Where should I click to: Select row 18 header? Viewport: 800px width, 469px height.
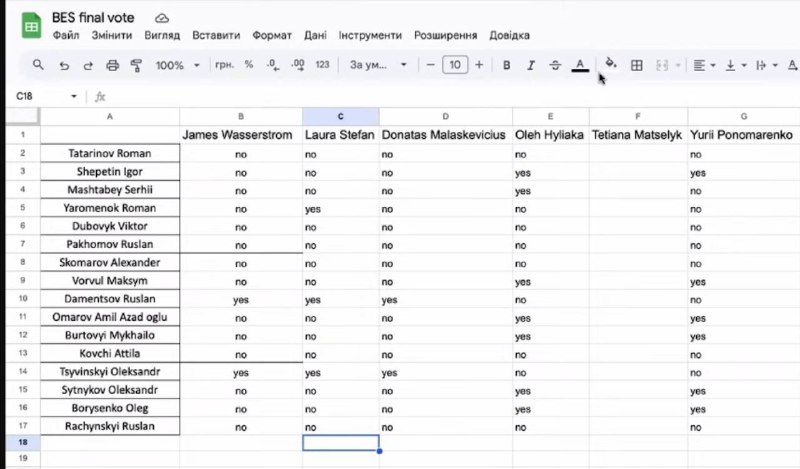22,442
